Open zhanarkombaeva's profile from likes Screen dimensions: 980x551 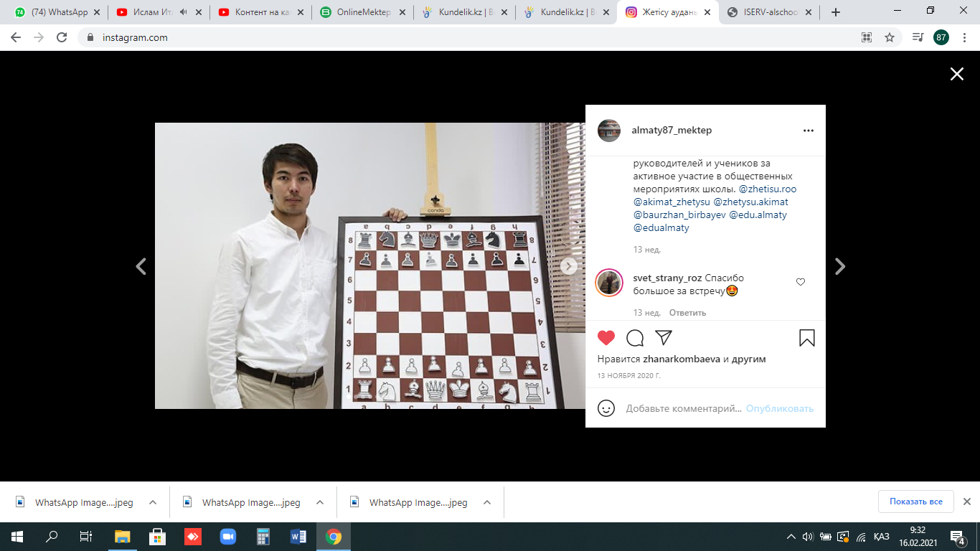coord(682,359)
